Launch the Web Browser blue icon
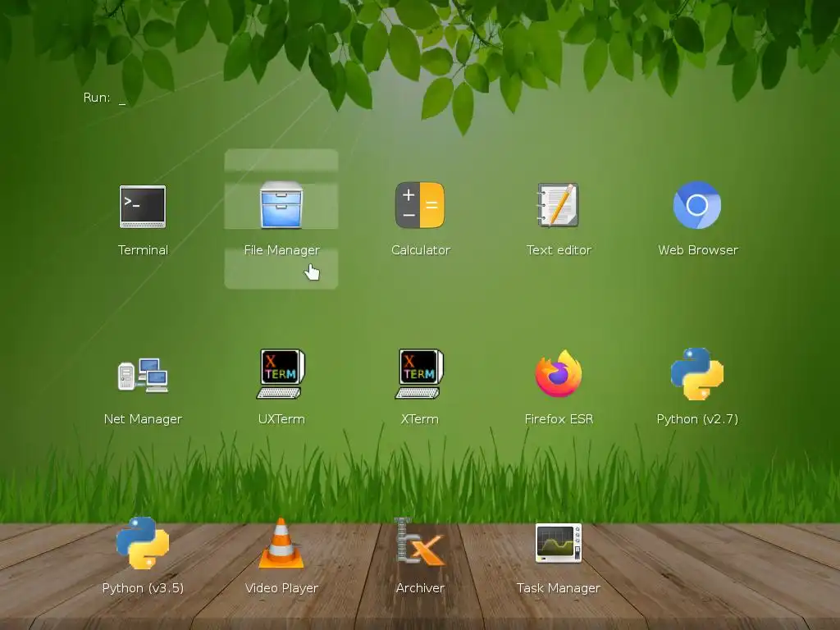The height and width of the screenshot is (630, 840). point(697,205)
